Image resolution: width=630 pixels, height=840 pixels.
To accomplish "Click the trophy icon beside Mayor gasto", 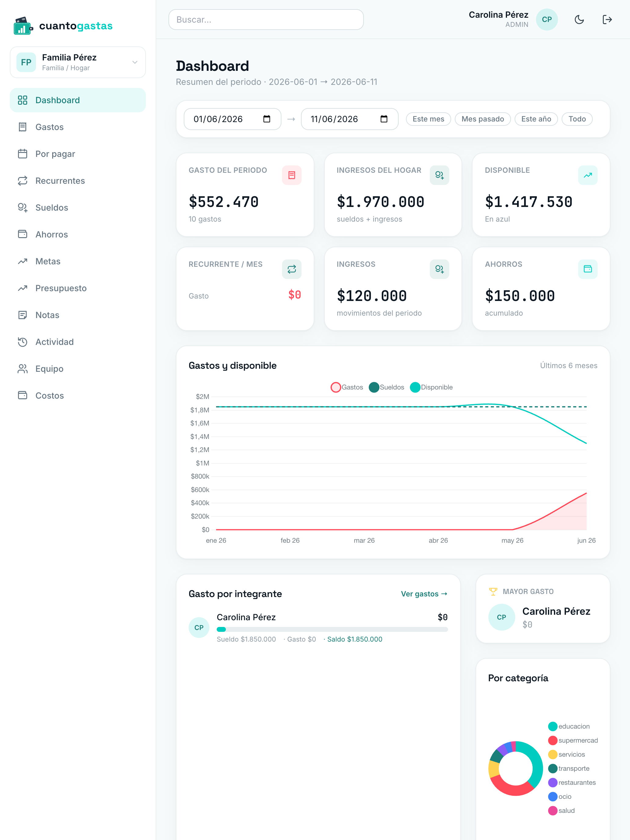I will pyautogui.click(x=493, y=591).
